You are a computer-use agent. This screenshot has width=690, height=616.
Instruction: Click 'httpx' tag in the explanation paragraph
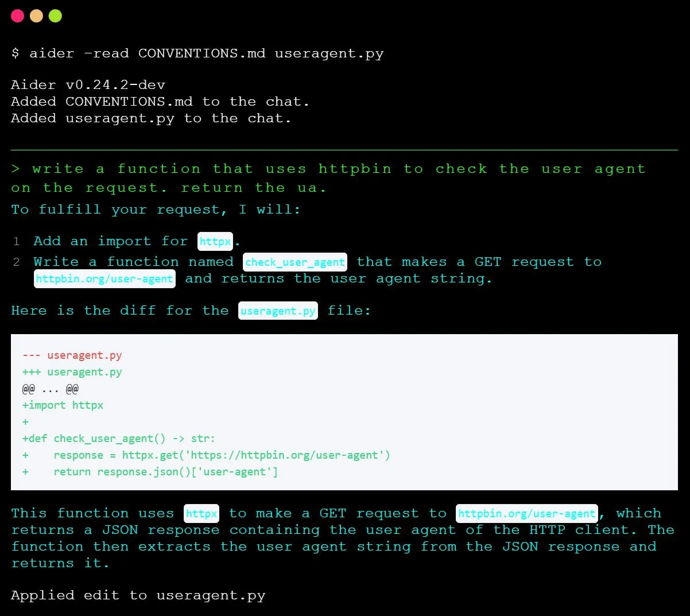tap(202, 513)
